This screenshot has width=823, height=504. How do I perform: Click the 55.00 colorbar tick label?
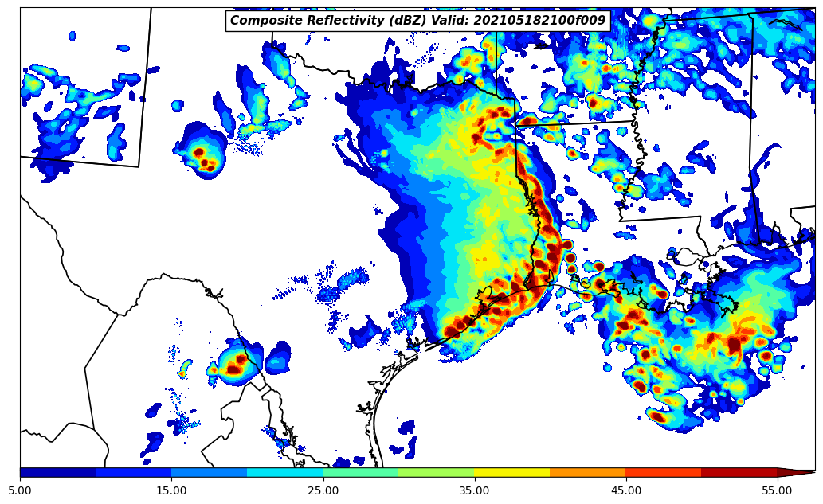point(777,490)
